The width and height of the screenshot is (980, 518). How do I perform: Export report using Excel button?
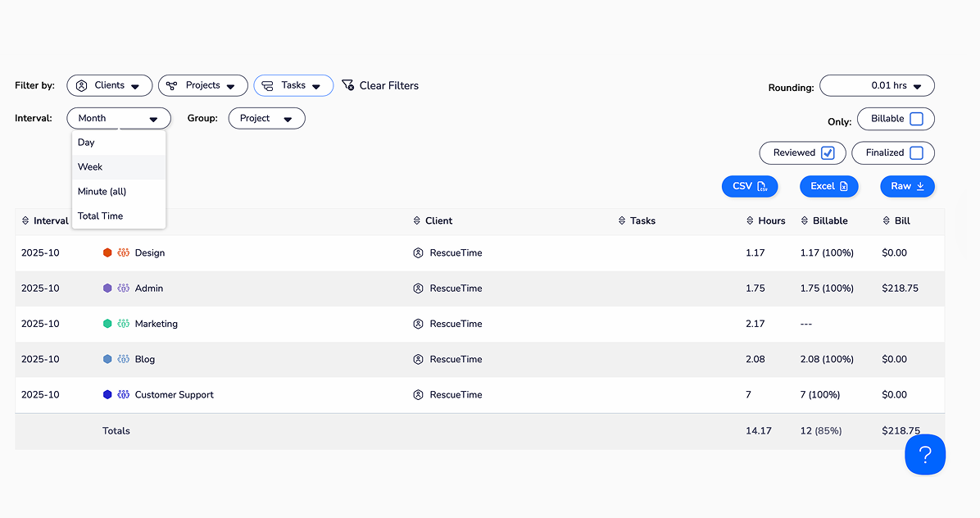pyautogui.click(x=828, y=187)
